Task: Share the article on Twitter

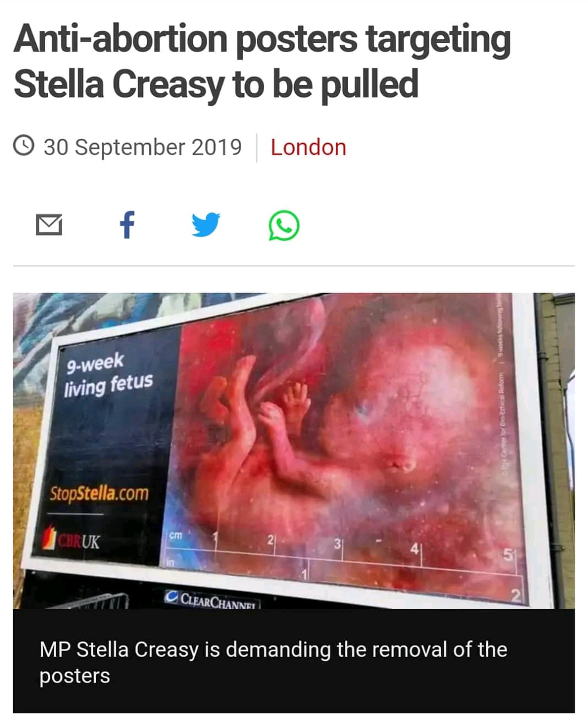Action: (206, 225)
